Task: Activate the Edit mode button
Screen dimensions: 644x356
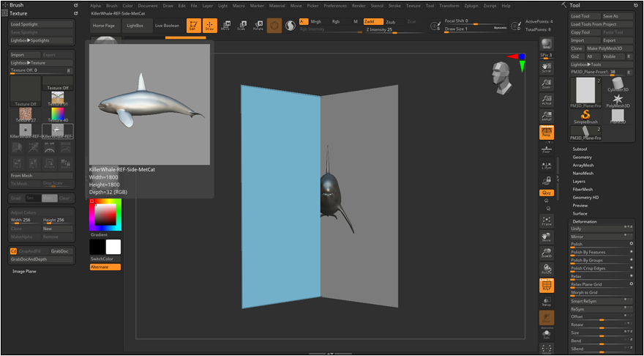Action: coord(193,26)
